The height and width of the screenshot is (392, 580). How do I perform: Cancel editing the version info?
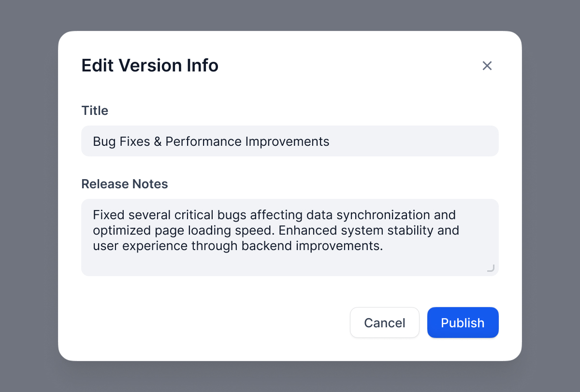(384, 322)
